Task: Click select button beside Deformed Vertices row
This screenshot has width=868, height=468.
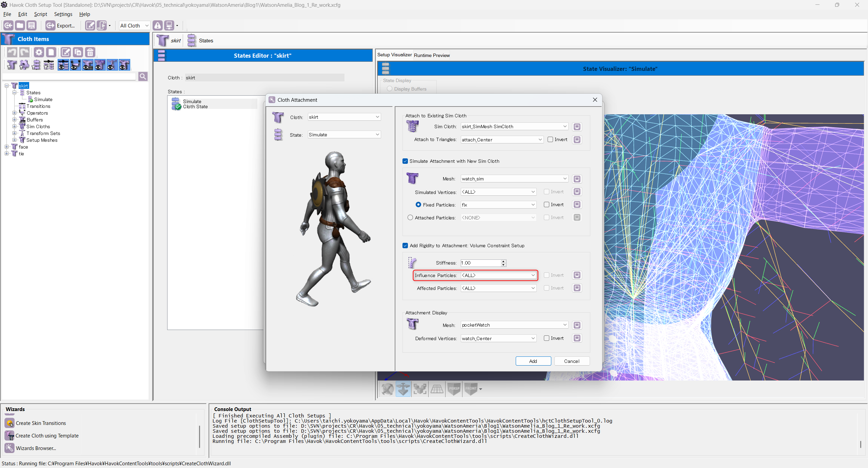Action: point(577,338)
